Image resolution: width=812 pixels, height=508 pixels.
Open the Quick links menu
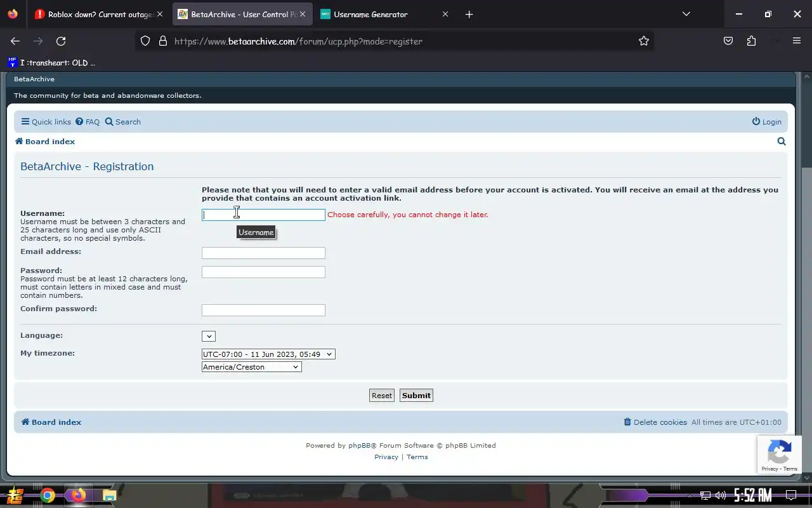46,122
